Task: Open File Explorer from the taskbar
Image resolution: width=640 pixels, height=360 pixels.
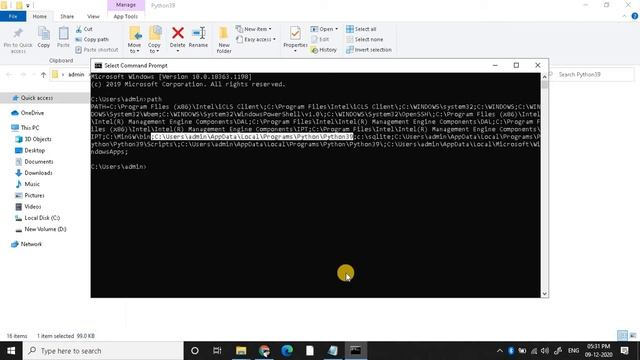Action: (241, 351)
